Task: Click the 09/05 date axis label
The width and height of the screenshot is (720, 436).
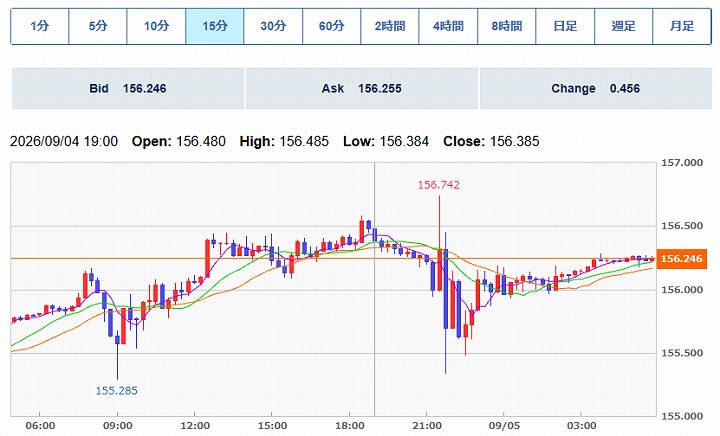Action: 504,426
